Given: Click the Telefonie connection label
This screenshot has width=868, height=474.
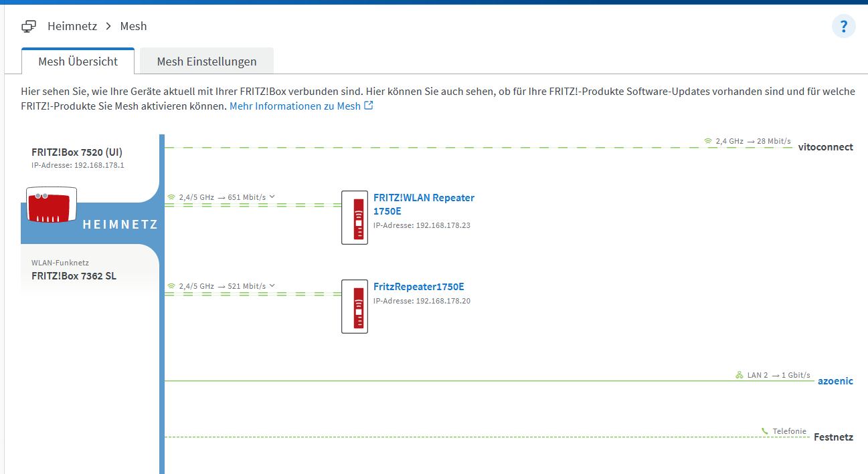Looking at the screenshot, I should click(x=790, y=431).
